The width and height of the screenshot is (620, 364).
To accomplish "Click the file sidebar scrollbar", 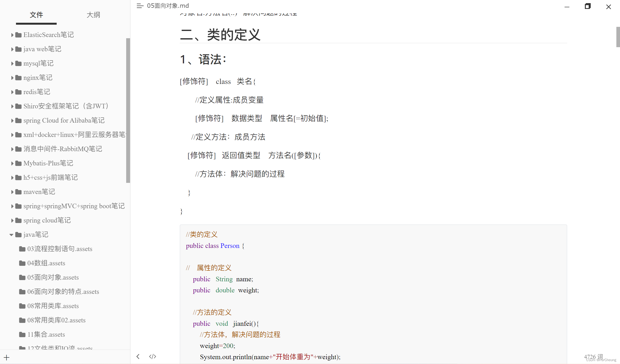I will pos(128,111).
